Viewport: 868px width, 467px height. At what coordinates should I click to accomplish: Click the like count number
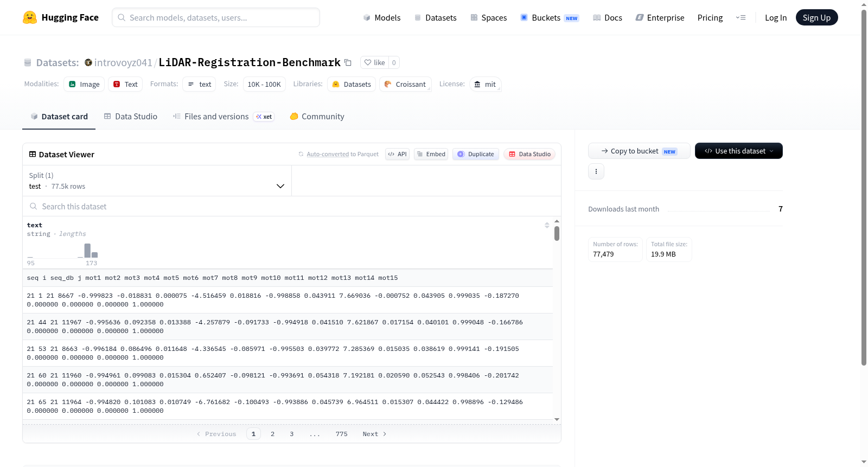394,62
